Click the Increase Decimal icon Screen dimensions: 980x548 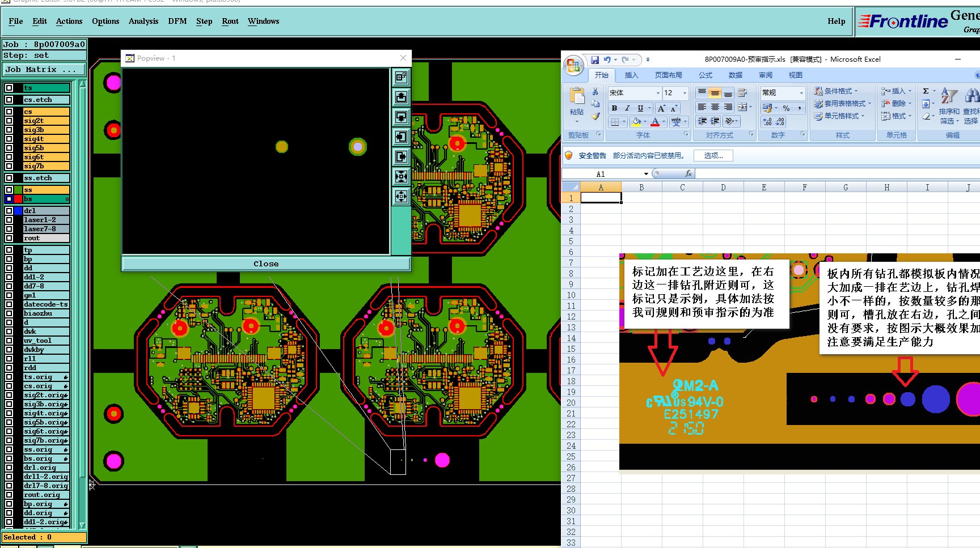pyautogui.click(x=767, y=122)
